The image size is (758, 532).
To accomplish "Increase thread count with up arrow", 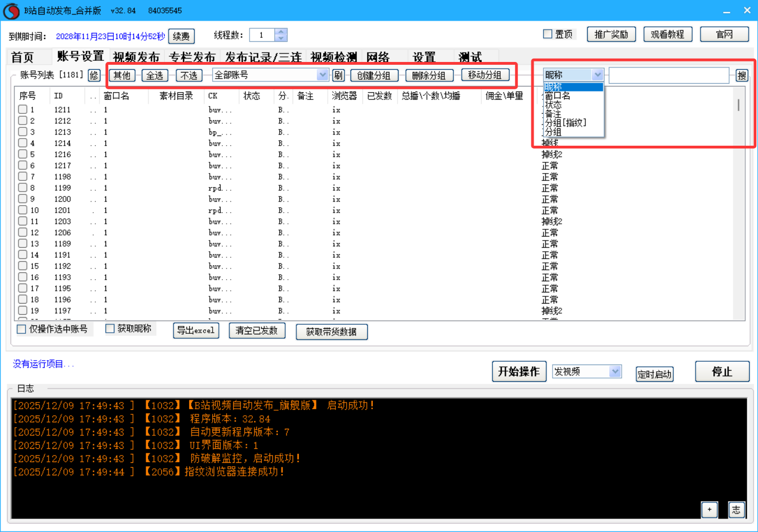I will click(281, 32).
